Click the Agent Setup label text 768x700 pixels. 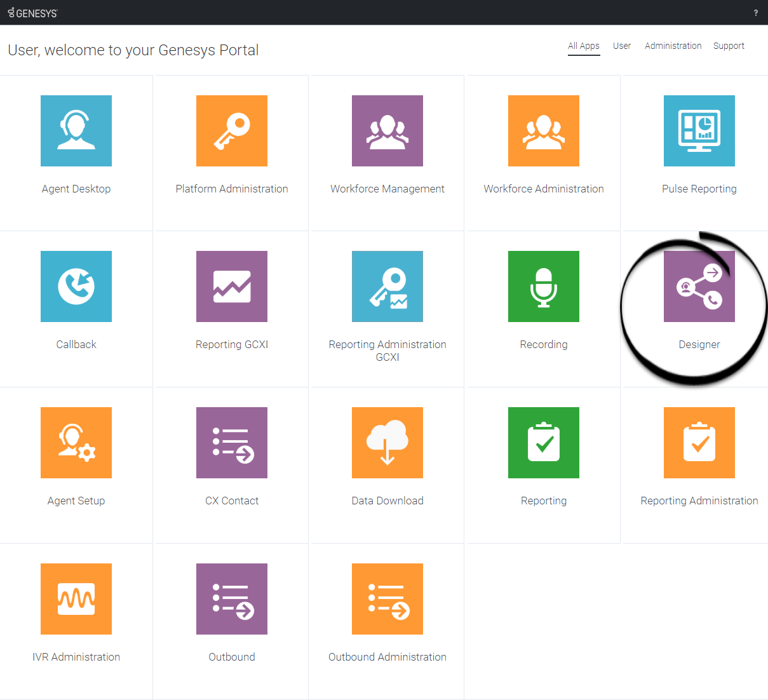click(76, 501)
